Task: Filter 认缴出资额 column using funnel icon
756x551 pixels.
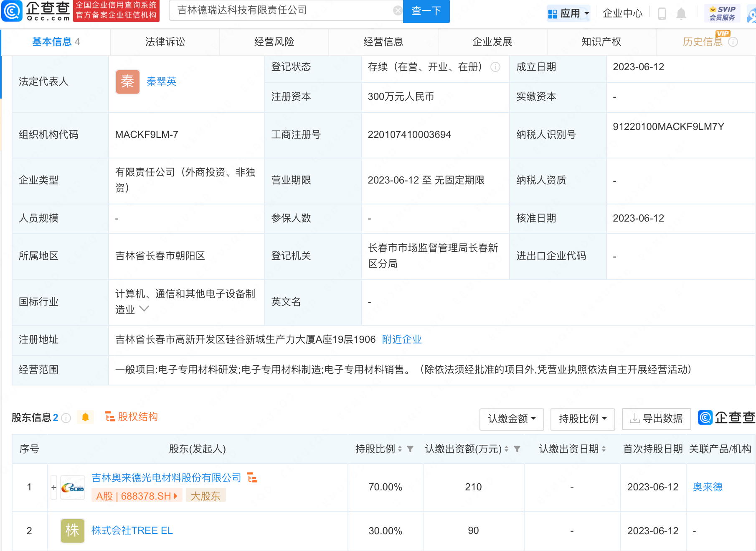Action: point(517,449)
